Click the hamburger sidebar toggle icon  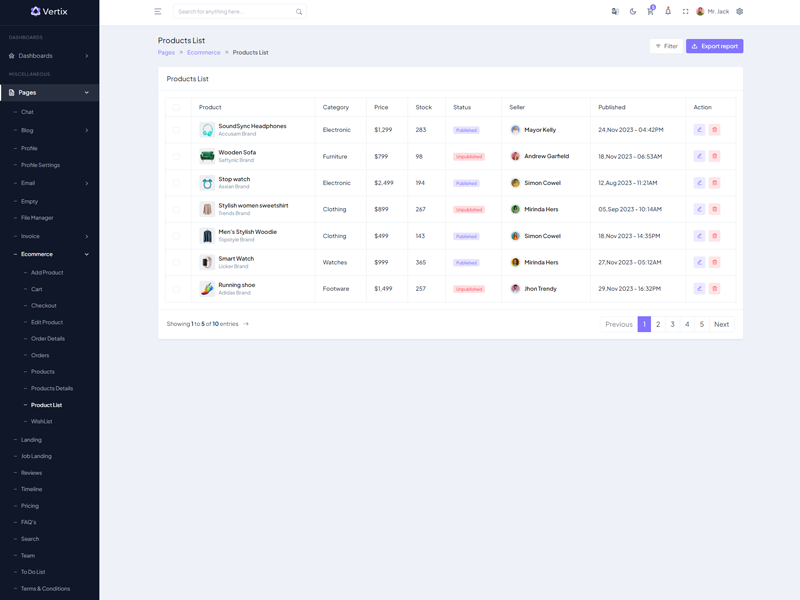coord(158,12)
